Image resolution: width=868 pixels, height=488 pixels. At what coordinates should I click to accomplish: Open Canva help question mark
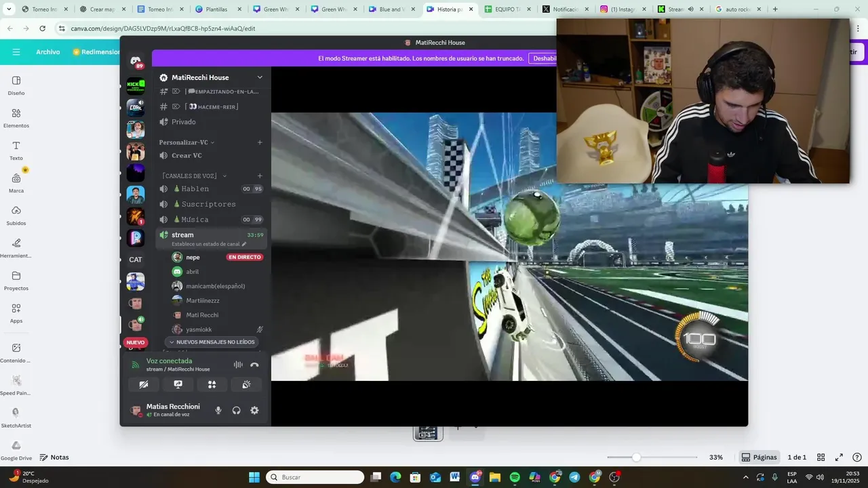pyautogui.click(x=857, y=457)
